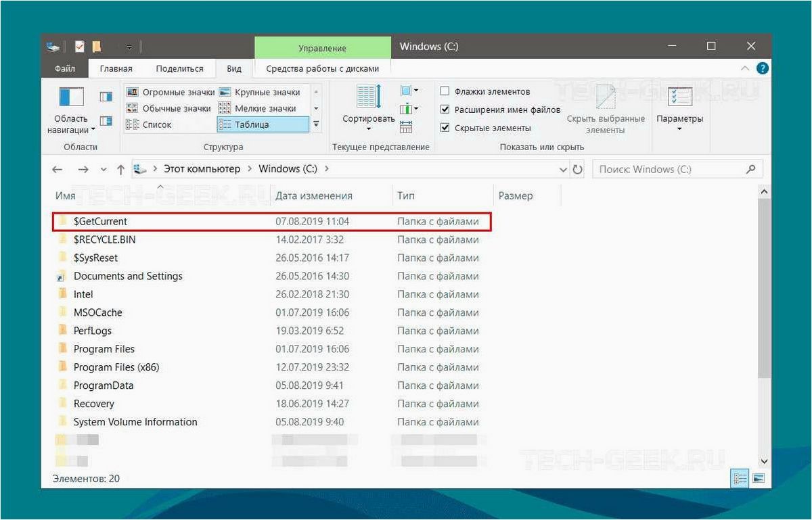Click Этот компьютер in the address bar
The width and height of the screenshot is (812, 520).
pos(202,169)
